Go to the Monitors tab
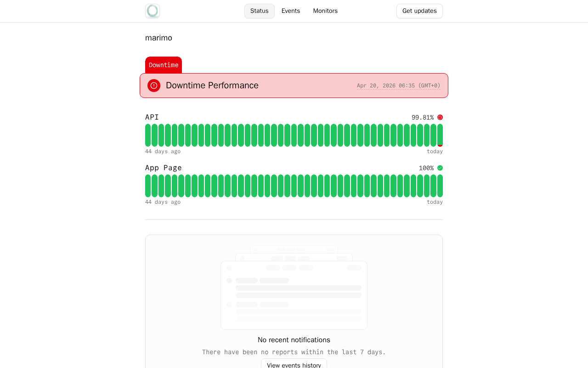The height and width of the screenshot is (368, 588). (325, 11)
